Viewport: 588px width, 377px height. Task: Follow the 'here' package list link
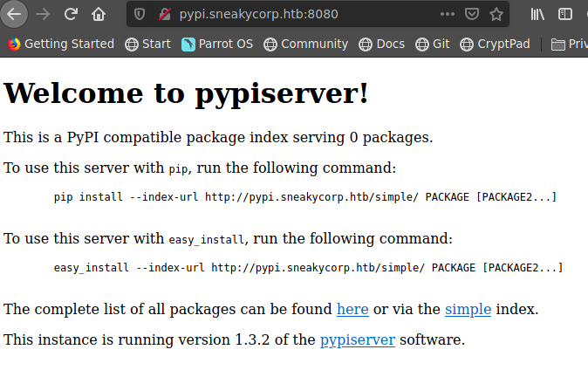click(352, 310)
